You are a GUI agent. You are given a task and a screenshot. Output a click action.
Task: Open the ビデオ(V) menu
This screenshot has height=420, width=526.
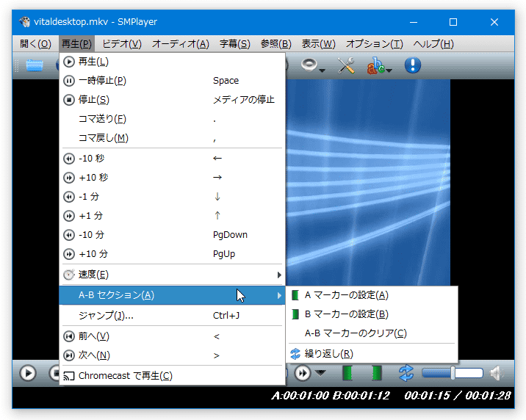122,44
